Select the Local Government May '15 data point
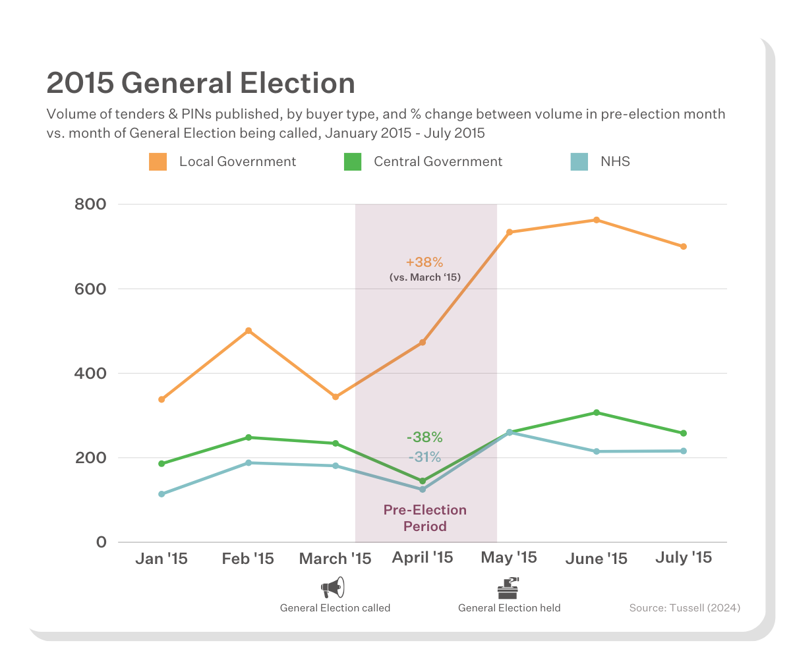Viewport: 791px width, 672px height. point(510,232)
